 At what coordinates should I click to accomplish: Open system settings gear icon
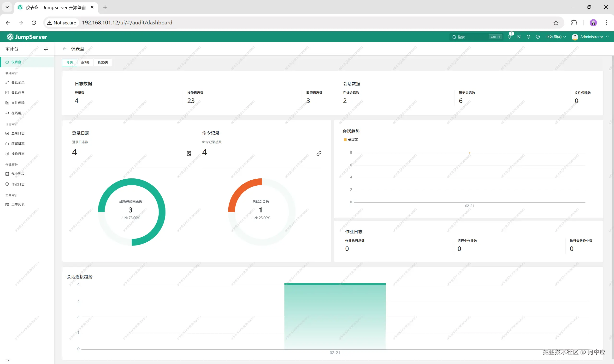pos(528,37)
